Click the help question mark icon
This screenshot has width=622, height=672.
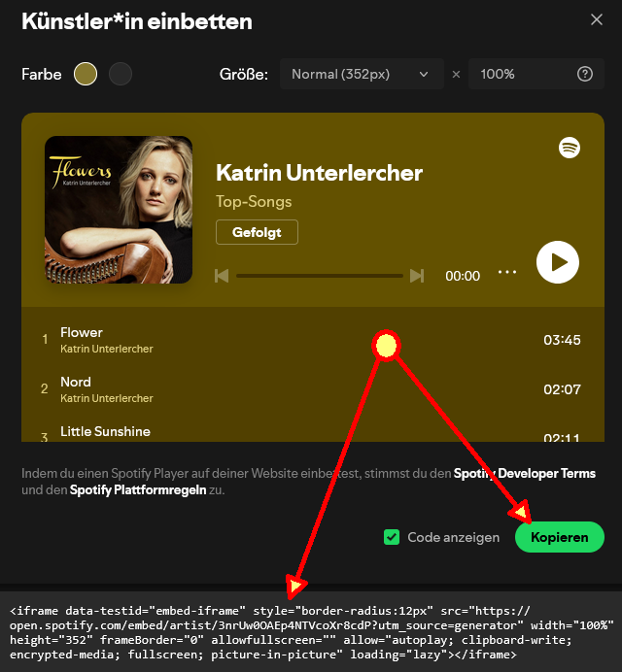tap(585, 74)
